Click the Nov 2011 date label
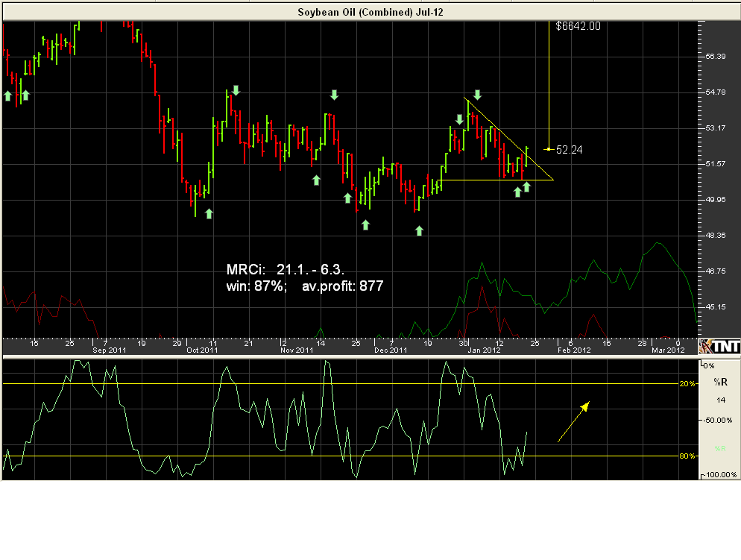The height and width of the screenshot is (560, 741). point(297,350)
